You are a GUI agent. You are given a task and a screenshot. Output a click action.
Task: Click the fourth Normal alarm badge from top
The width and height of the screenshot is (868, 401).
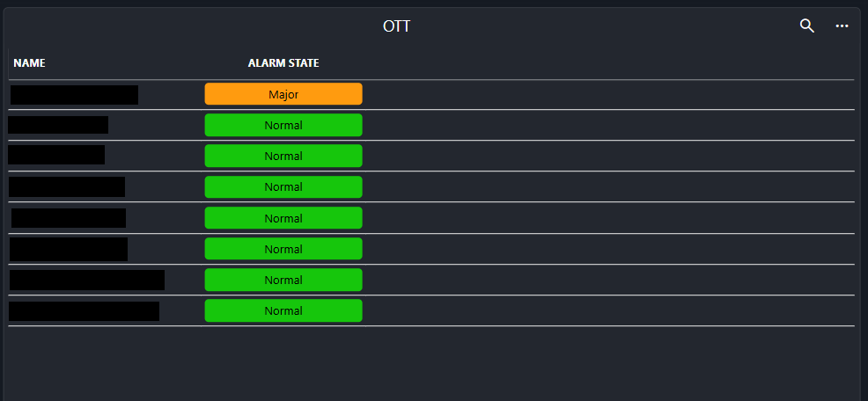[x=283, y=218]
